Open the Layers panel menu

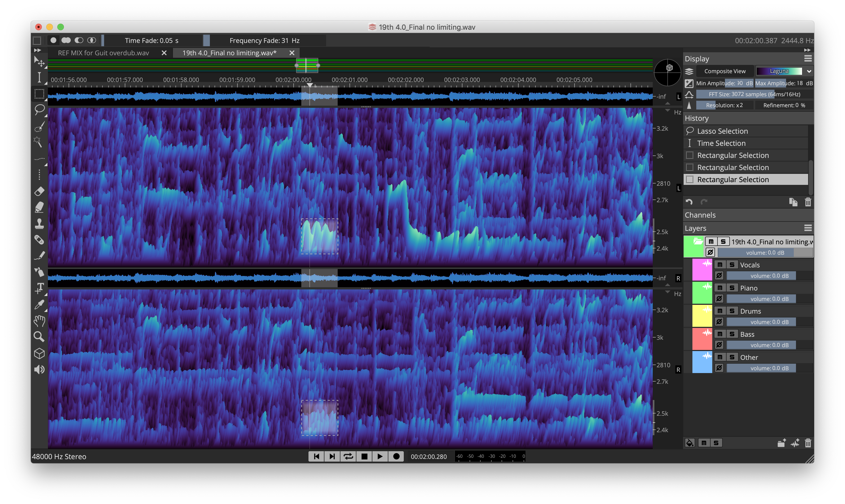coord(808,228)
